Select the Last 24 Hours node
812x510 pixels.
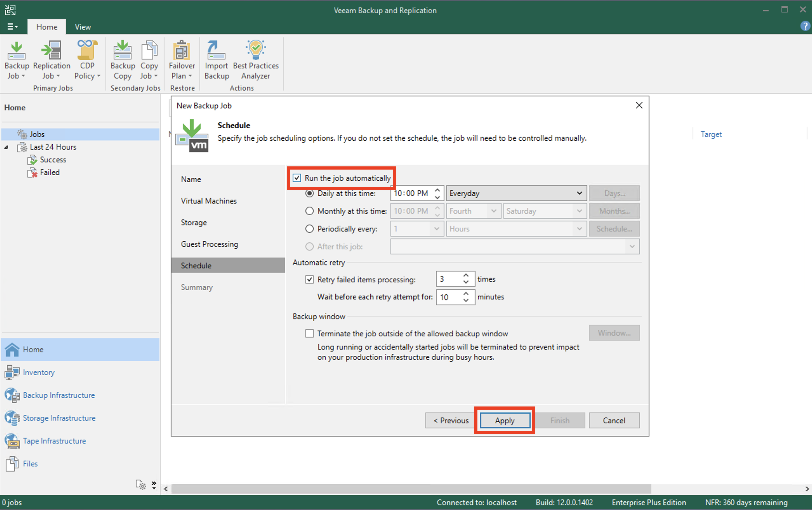click(x=53, y=147)
